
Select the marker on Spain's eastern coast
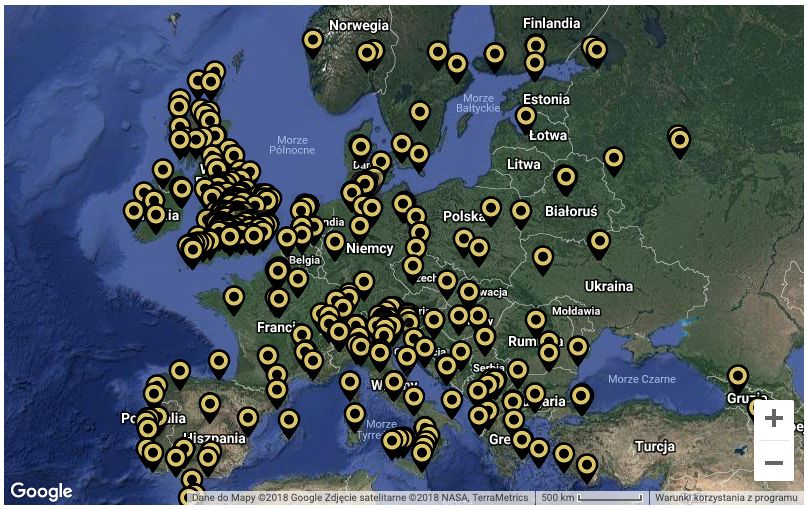pyautogui.click(x=248, y=420)
